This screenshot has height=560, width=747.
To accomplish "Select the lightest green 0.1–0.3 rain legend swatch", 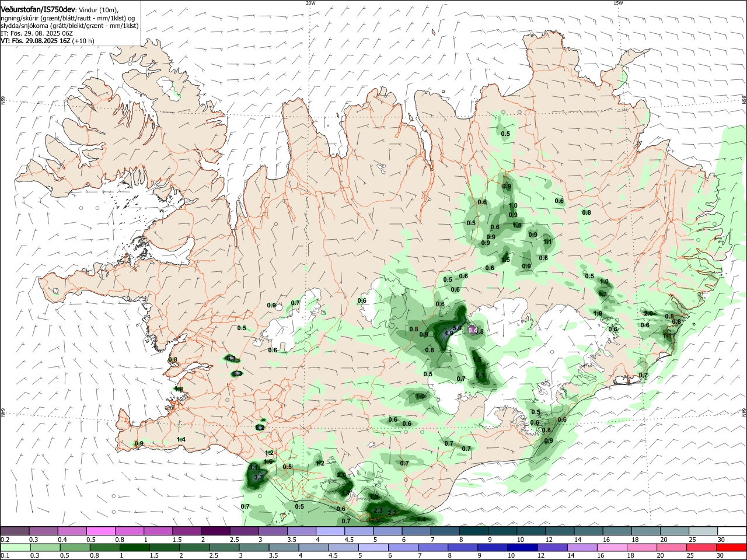I will click(x=15, y=547).
